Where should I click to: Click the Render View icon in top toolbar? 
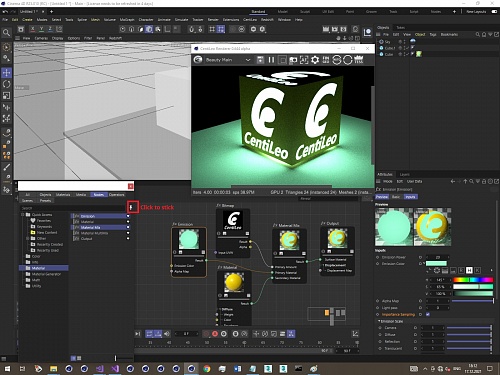point(326,29)
